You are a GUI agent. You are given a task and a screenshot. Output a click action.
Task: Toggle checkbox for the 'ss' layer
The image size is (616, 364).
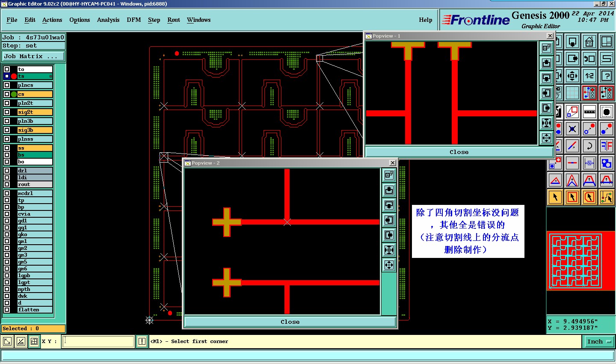coord(7,148)
